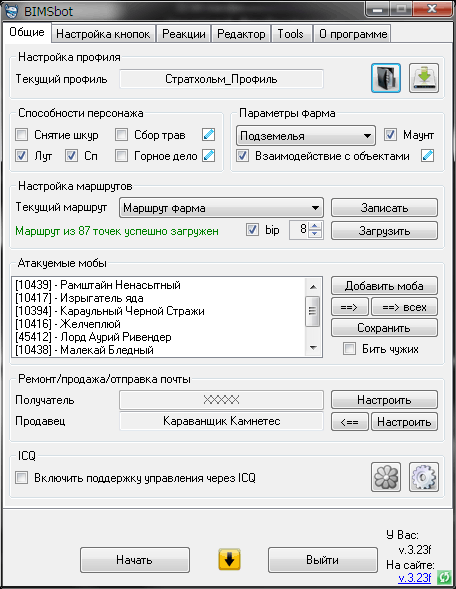This screenshot has width=456, height=589.
Task: Click the yellow down-arrow button
Action: [x=229, y=560]
